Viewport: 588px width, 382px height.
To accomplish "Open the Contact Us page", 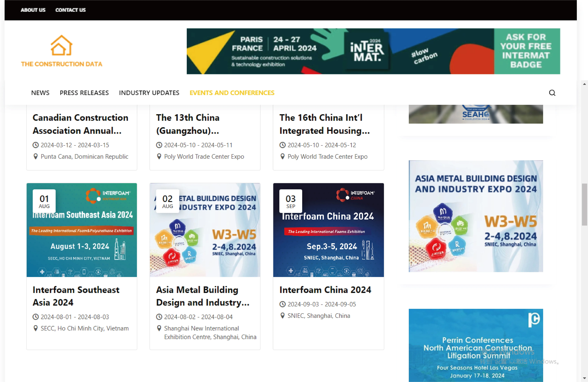I will point(70,10).
